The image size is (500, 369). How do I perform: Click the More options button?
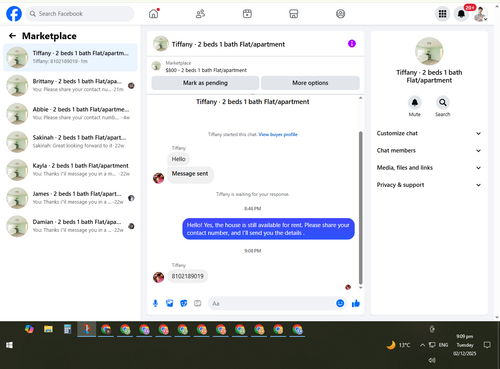click(310, 83)
